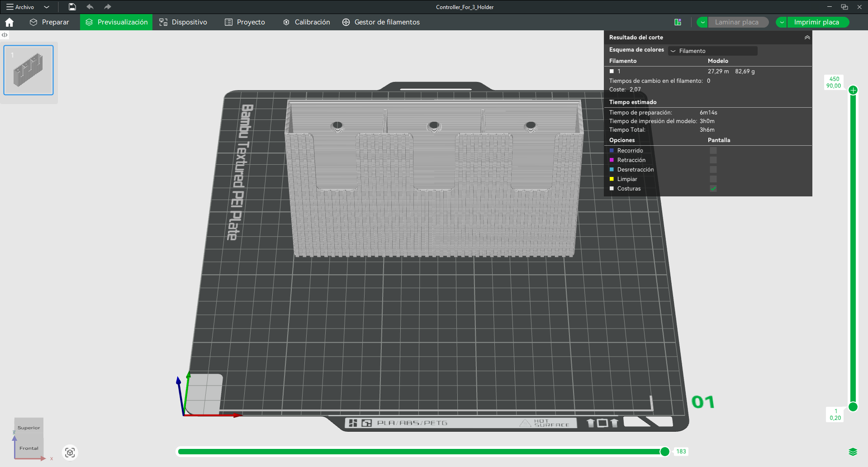Click the reset camera view icon

click(70, 453)
